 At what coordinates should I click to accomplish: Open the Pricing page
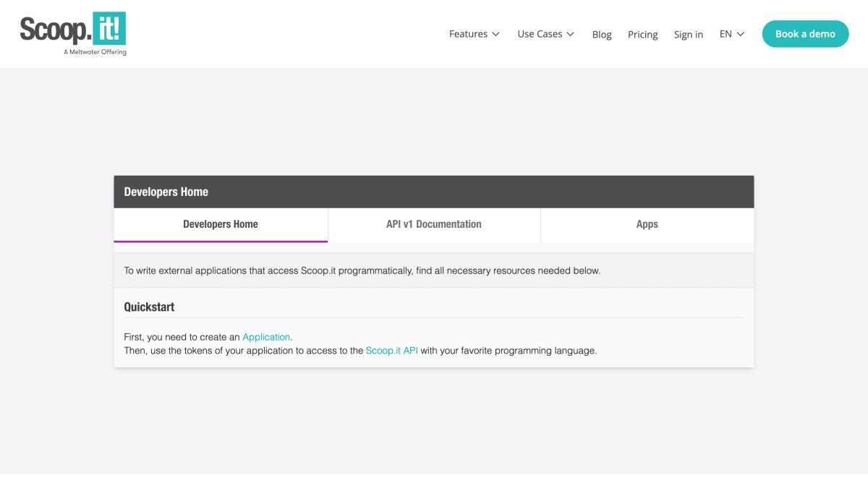643,35
